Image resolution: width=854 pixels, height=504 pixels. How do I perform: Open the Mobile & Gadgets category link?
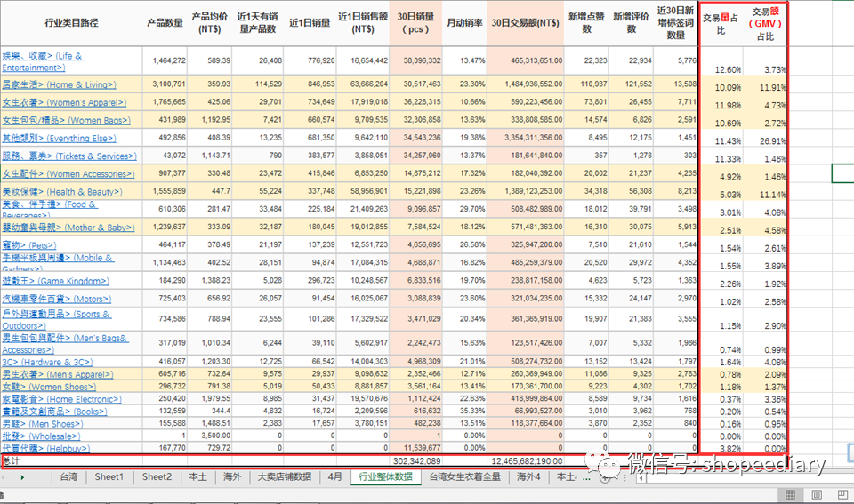(x=58, y=262)
